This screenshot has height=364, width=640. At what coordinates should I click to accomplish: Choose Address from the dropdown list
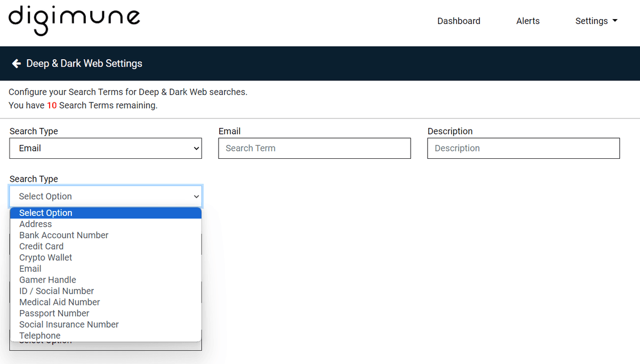click(x=36, y=224)
